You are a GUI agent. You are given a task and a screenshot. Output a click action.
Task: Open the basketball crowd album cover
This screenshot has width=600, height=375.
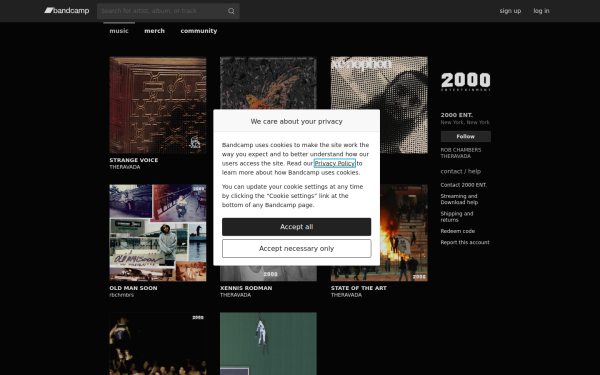tap(158, 344)
